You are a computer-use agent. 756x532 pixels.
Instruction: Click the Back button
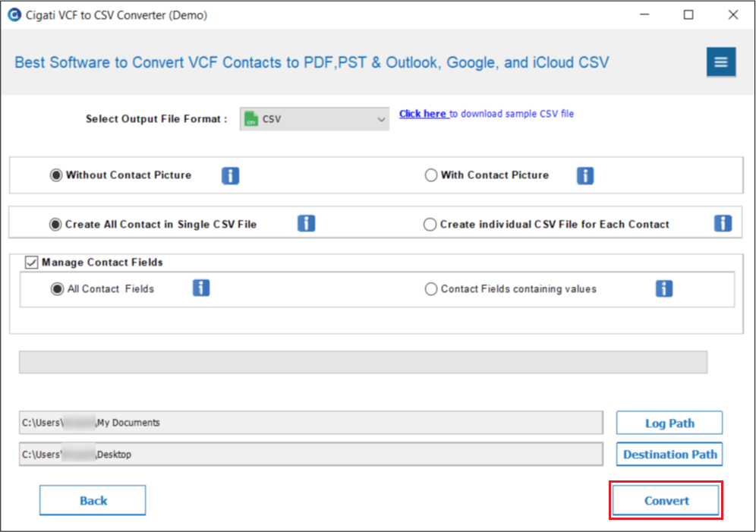[93, 500]
